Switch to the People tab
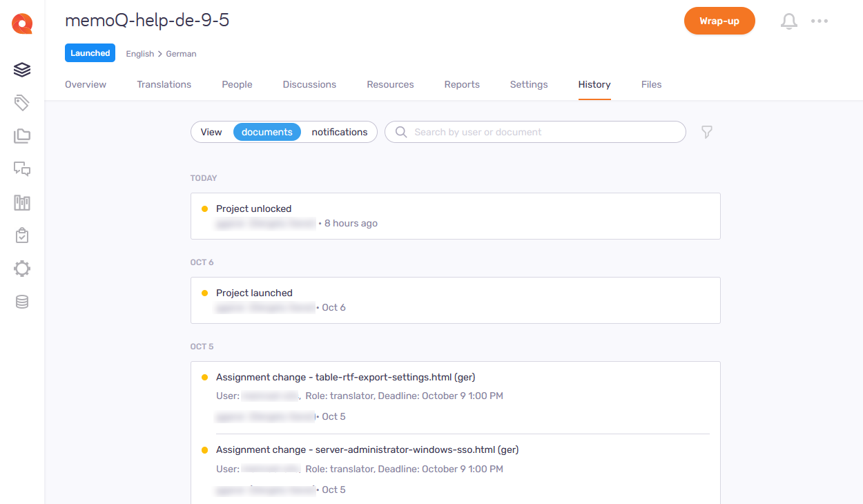Image resolution: width=863 pixels, height=504 pixels. (x=237, y=84)
